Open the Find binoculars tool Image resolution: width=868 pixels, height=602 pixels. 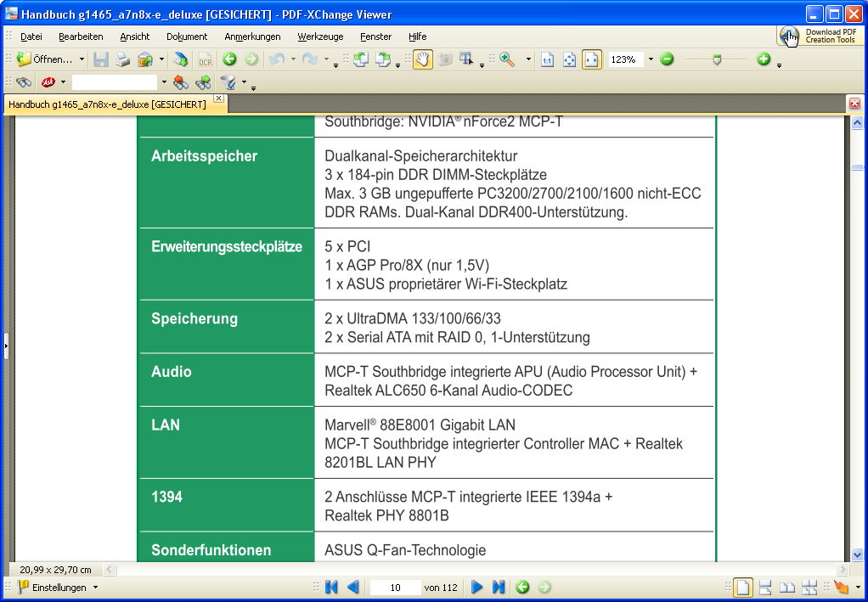24,83
